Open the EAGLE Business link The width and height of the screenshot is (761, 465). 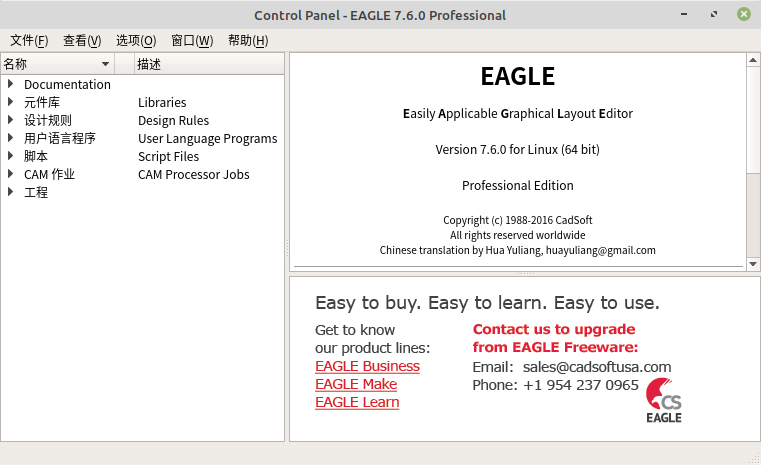pos(367,366)
